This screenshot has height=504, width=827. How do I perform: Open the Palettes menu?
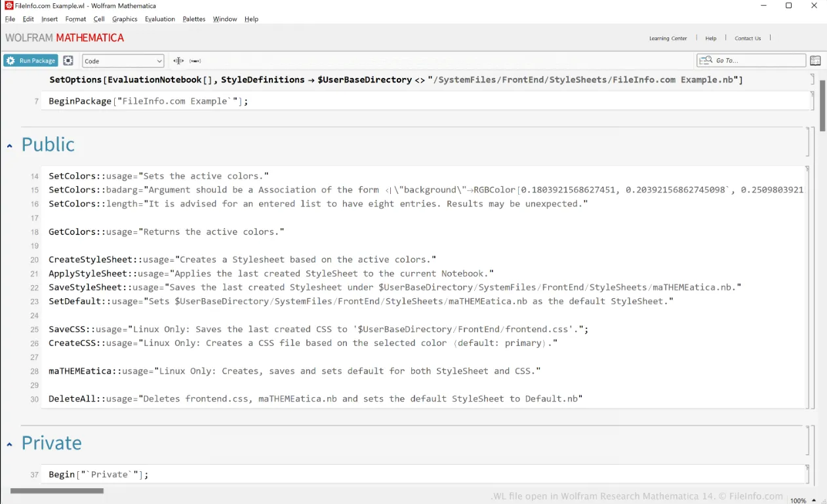pyautogui.click(x=194, y=19)
